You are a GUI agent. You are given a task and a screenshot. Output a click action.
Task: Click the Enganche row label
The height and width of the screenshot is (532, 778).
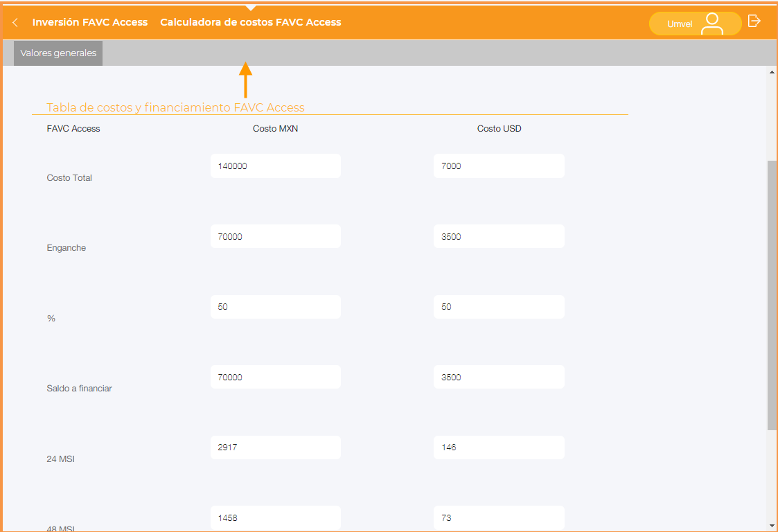click(67, 247)
